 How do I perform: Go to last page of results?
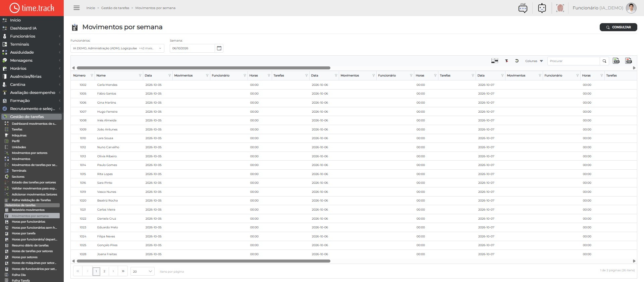click(123, 271)
